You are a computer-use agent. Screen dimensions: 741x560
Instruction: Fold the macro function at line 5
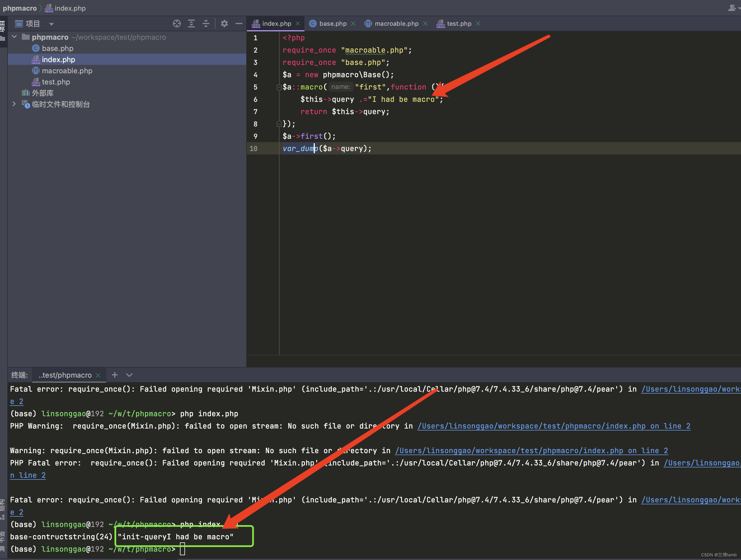click(x=279, y=88)
